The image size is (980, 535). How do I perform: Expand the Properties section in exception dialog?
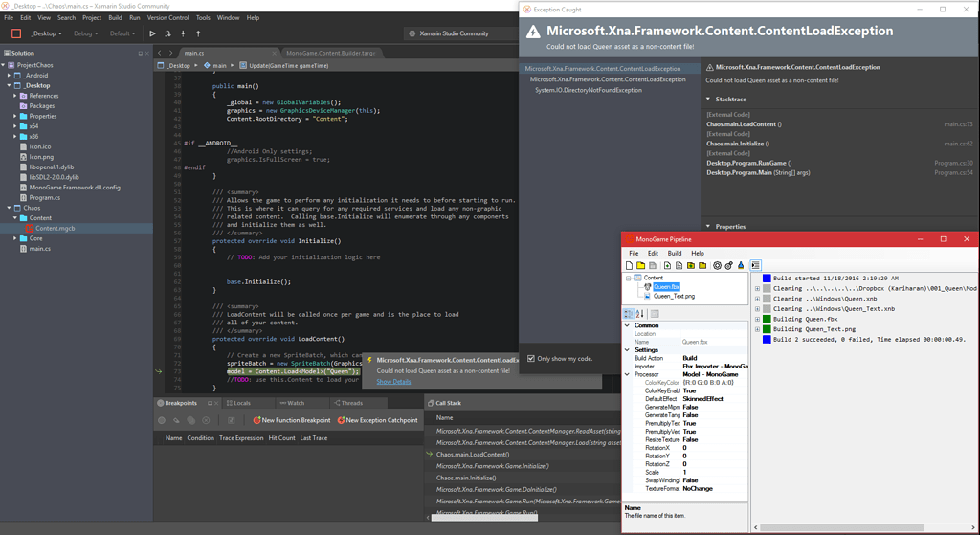(709, 227)
